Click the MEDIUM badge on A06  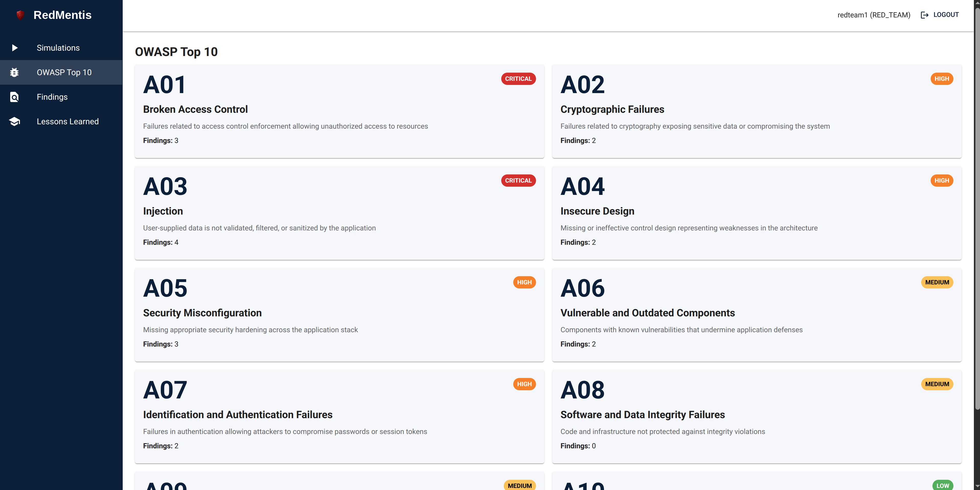point(937,282)
